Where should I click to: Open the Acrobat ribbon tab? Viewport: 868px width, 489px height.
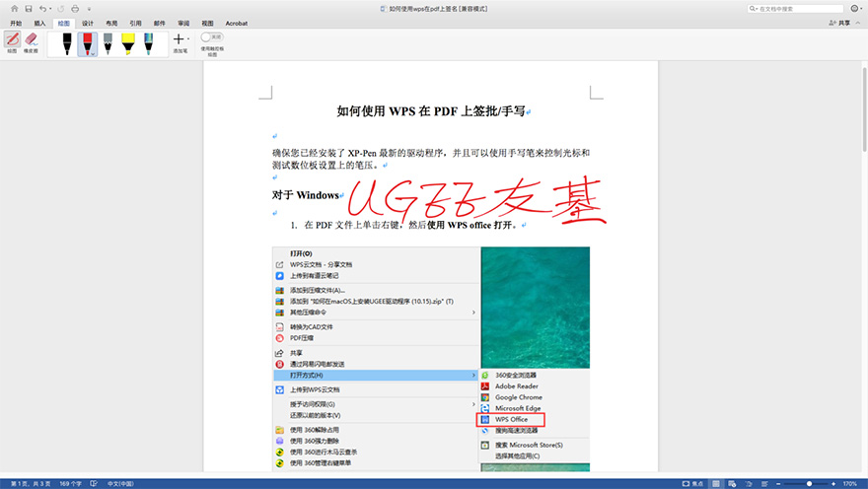pyautogui.click(x=237, y=24)
